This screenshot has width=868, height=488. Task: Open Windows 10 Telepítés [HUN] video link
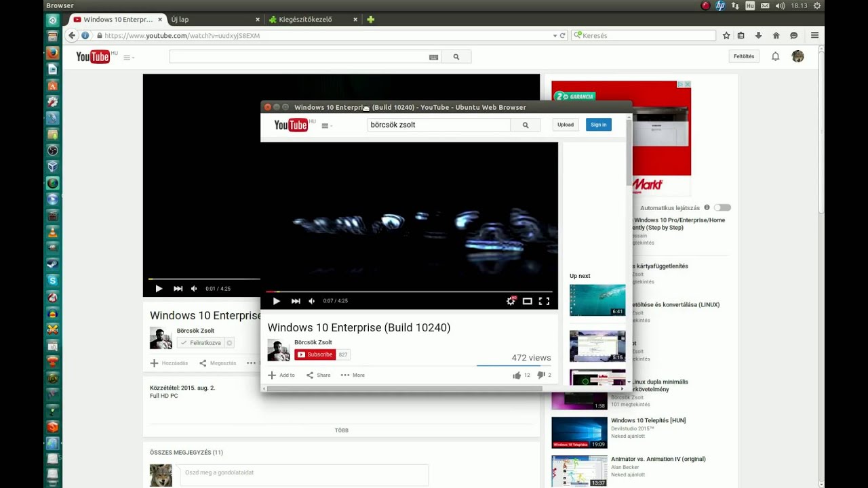point(648,420)
